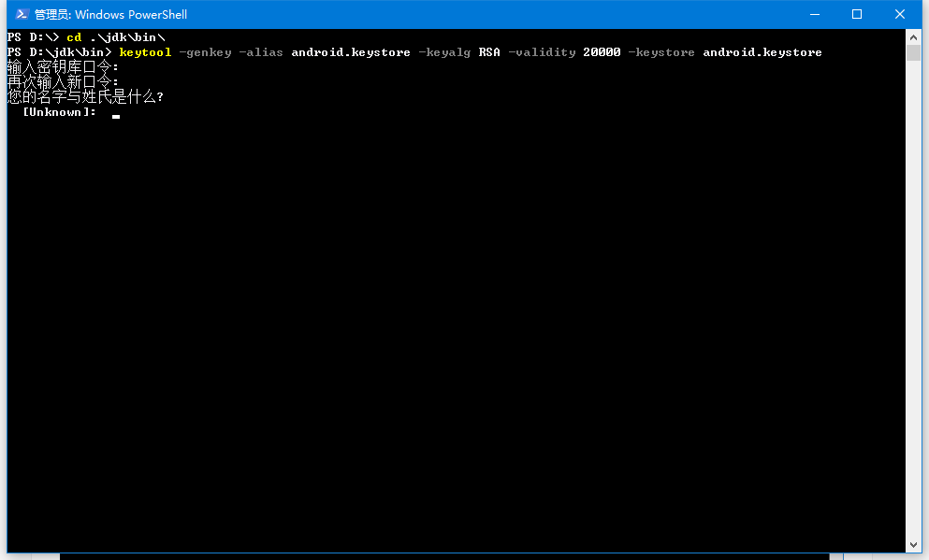Image resolution: width=929 pixels, height=560 pixels.
Task: Maximize the PowerShell window
Action: pyautogui.click(x=857, y=14)
